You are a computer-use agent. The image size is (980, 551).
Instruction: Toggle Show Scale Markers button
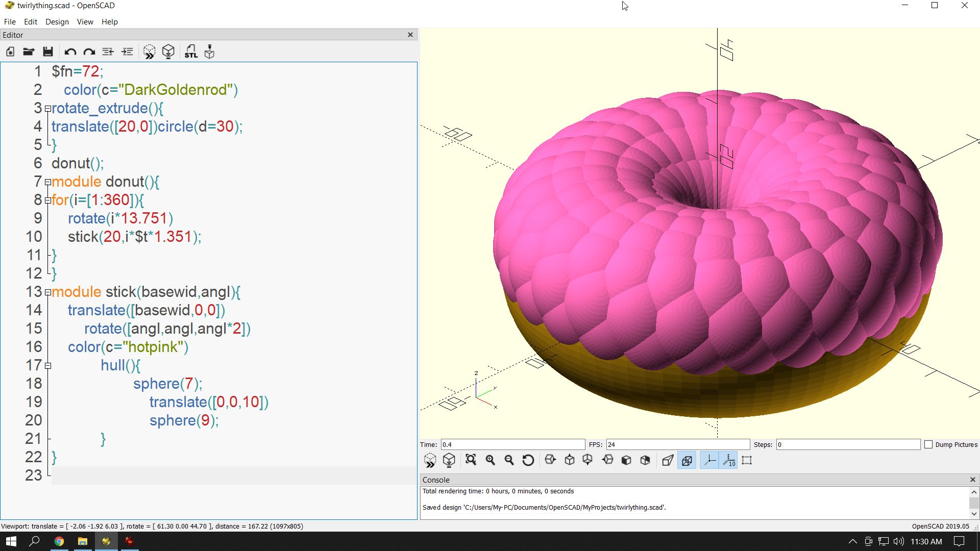coord(729,460)
